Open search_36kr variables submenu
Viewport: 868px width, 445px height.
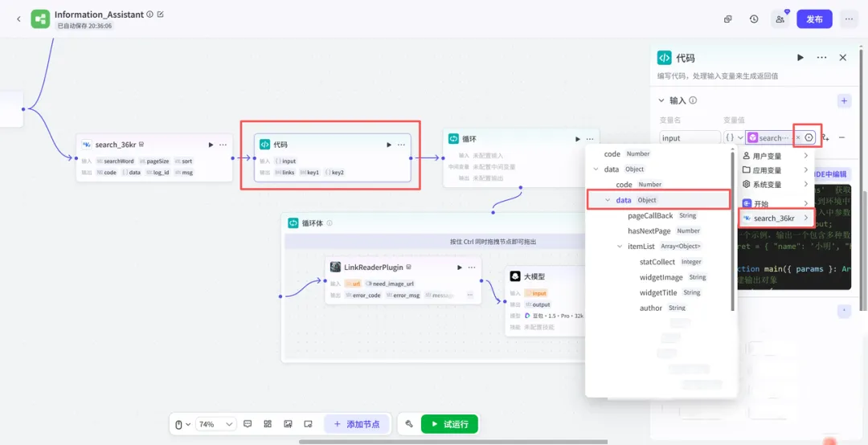click(775, 218)
